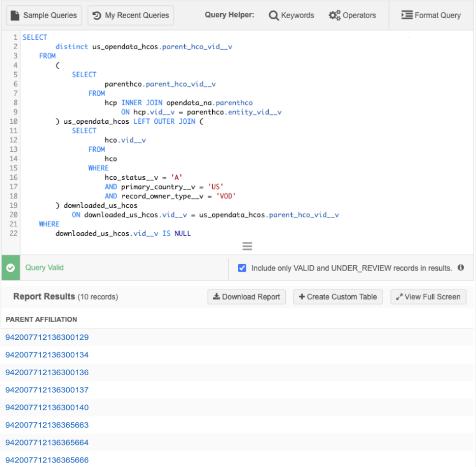Open record 942007712136365666
Screen dimensions: 476x467
click(47, 460)
